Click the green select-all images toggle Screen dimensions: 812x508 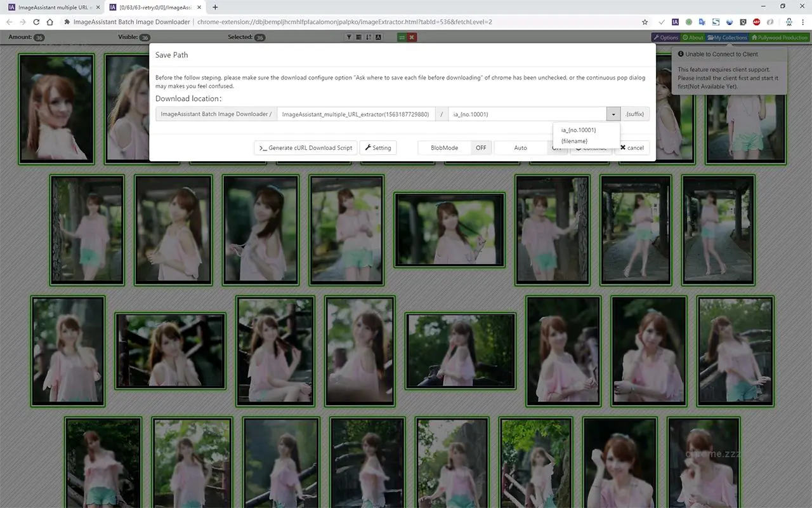pos(402,37)
